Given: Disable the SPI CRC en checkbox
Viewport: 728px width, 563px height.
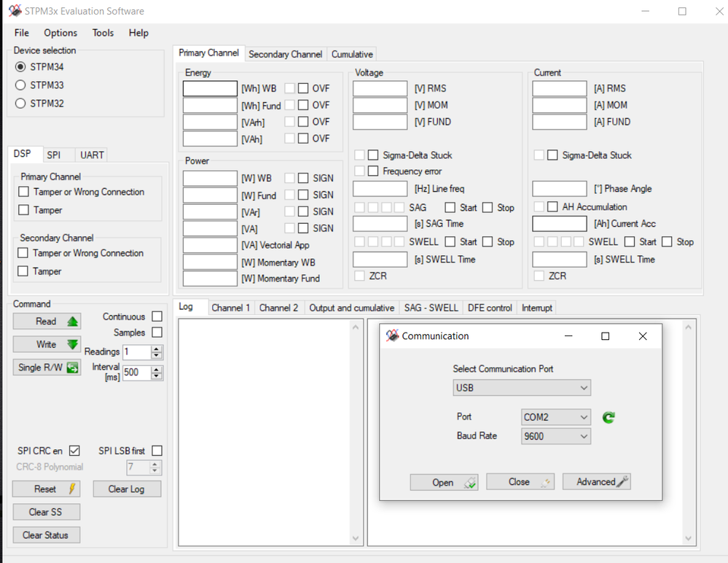Looking at the screenshot, I should coord(74,451).
